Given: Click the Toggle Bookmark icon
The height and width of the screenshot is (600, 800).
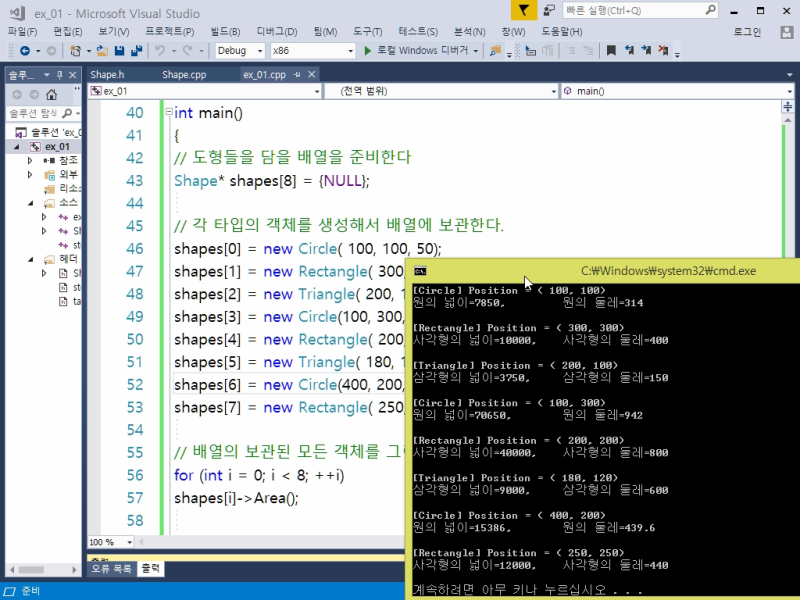Looking at the screenshot, I should [611, 50].
